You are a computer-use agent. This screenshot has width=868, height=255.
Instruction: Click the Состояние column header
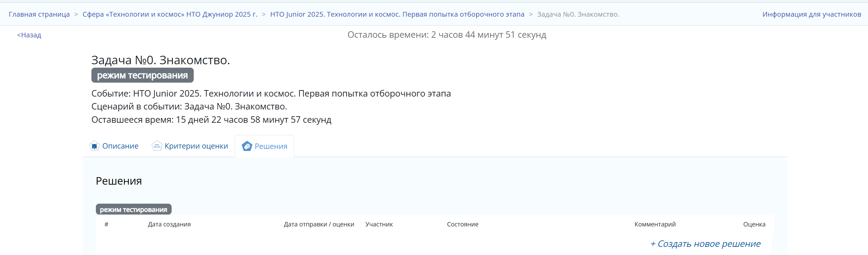point(463,224)
